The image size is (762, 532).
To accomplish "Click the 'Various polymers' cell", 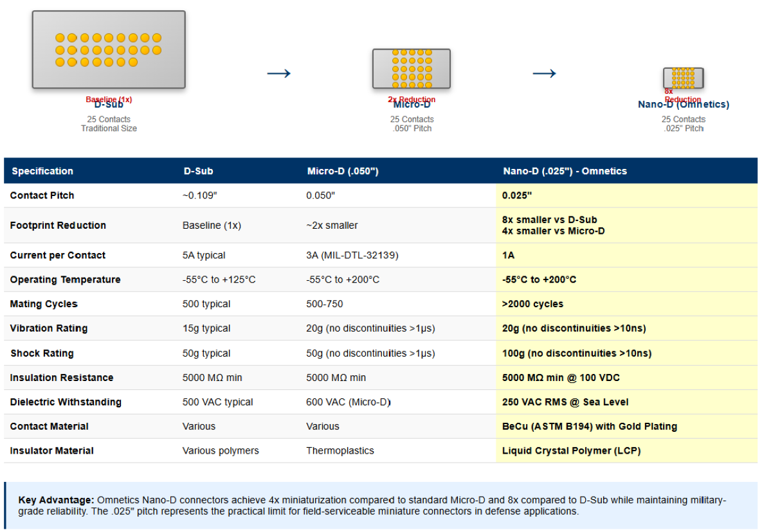I will [x=220, y=450].
